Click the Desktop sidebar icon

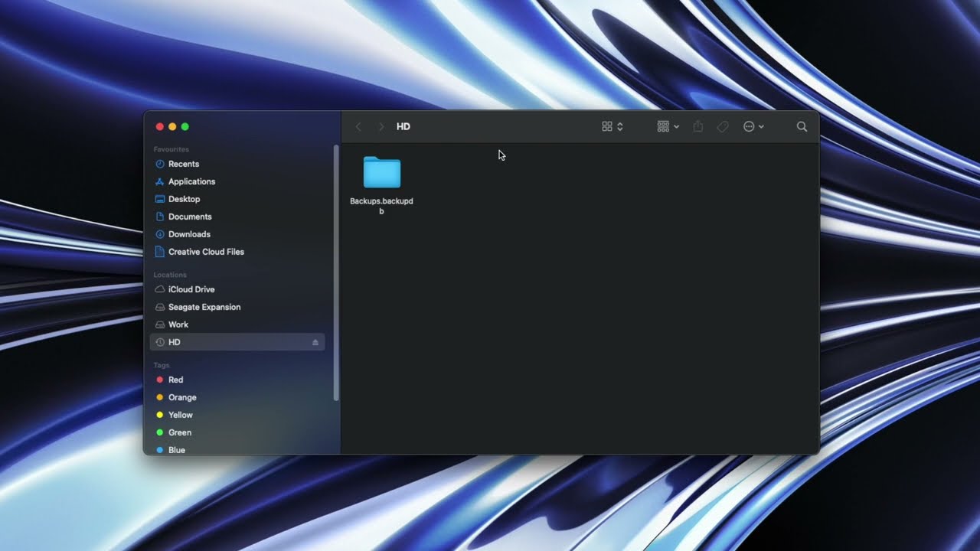click(160, 199)
